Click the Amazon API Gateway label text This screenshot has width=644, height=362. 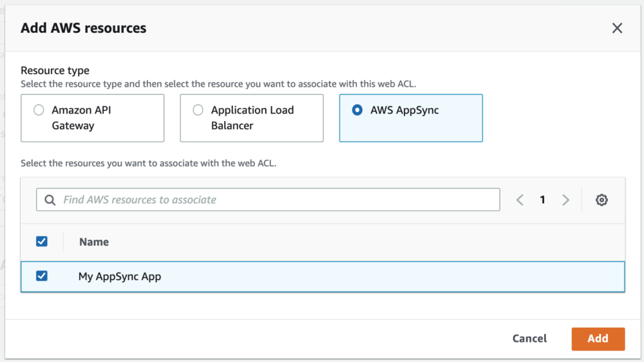(81, 118)
